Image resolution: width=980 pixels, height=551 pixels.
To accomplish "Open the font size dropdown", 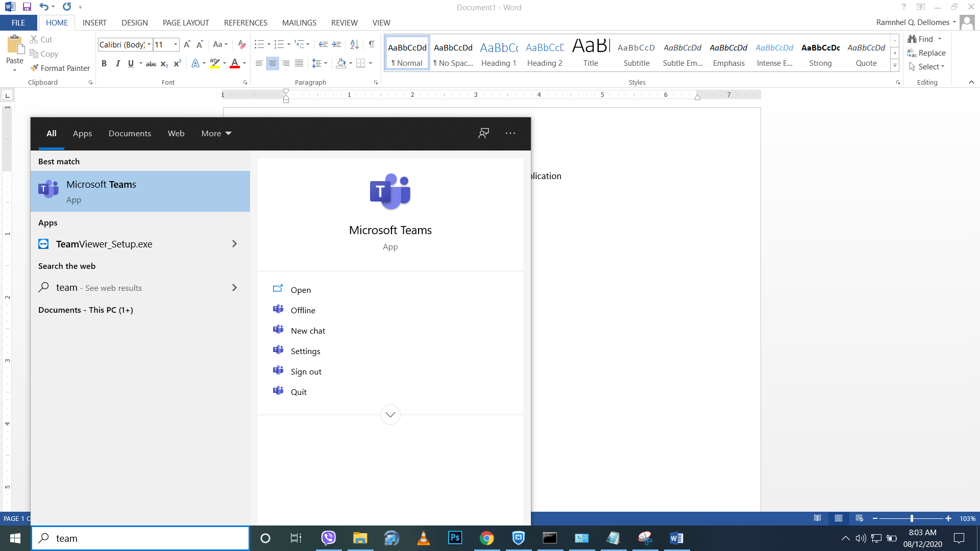I will tap(176, 45).
